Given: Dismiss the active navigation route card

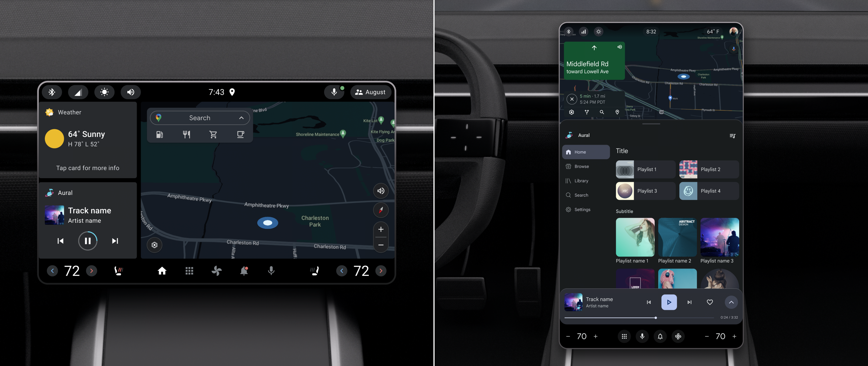Looking at the screenshot, I should click(x=572, y=99).
